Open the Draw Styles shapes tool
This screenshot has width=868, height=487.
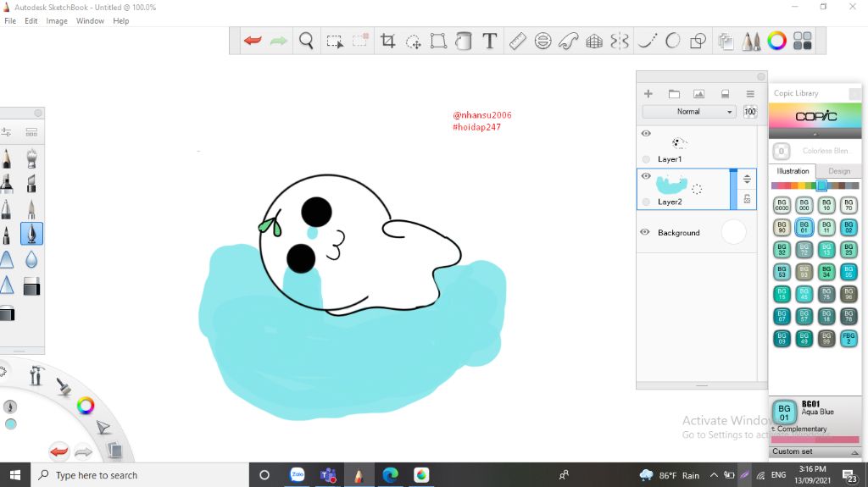pos(698,41)
